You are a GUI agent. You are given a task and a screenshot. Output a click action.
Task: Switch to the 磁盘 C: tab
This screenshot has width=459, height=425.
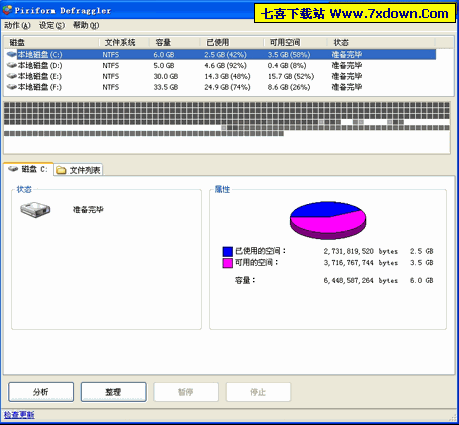pos(28,169)
